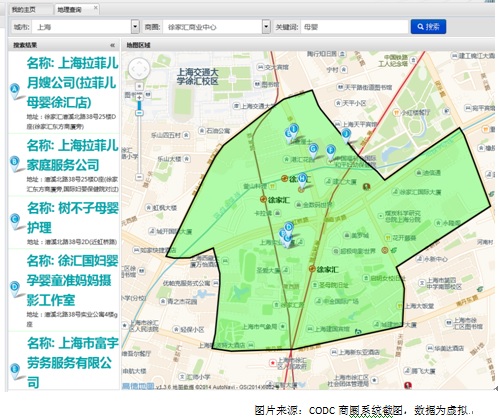This screenshot has width=498, height=418.
Task: Click the 关键词 input field with 母婴
Action: (354, 27)
